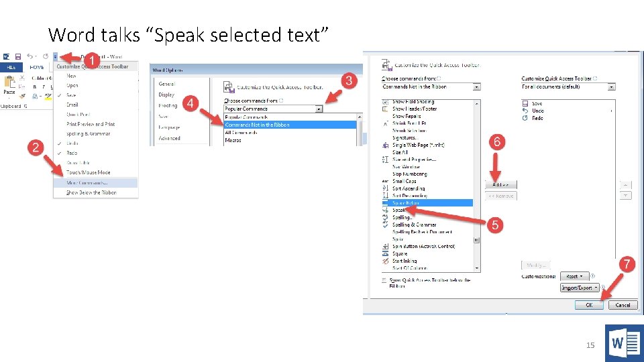Click the Word logo icon left of the Save icon
644x362 pixels.
tap(6, 56)
